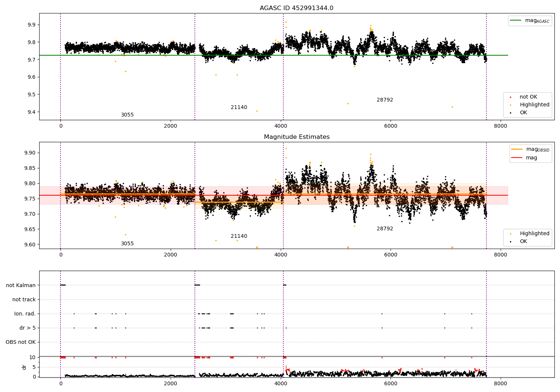Image resolution: width=560 pixels, height=392 pixels.
Task: Click the '6000' x-tick under the bottom plot
Action: (391, 383)
